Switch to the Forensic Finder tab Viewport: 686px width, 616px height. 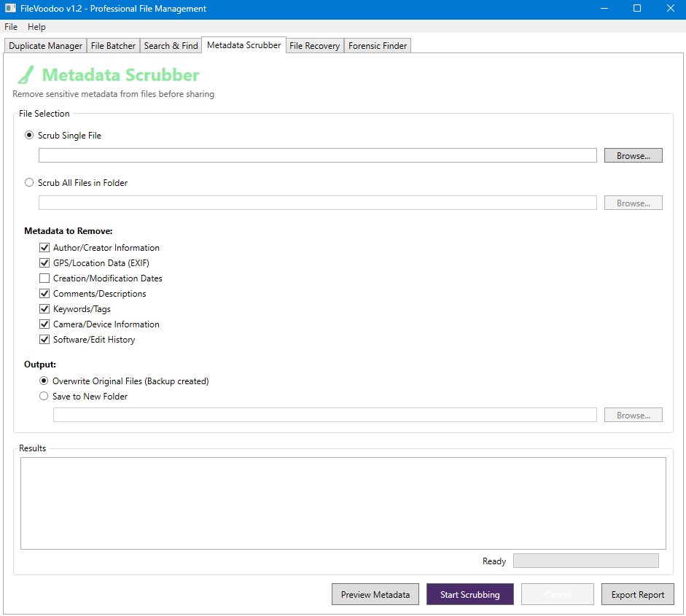click(x=378, y=46)
